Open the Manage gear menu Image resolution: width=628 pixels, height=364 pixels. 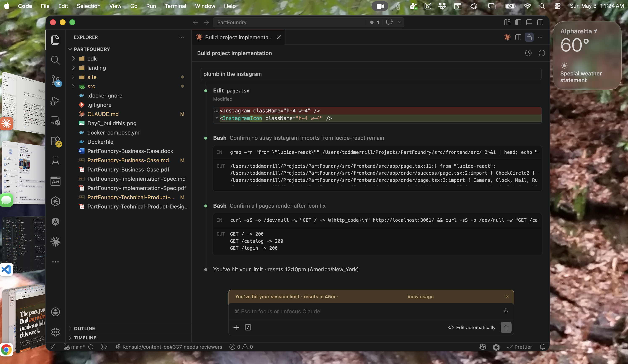[55, 332]
